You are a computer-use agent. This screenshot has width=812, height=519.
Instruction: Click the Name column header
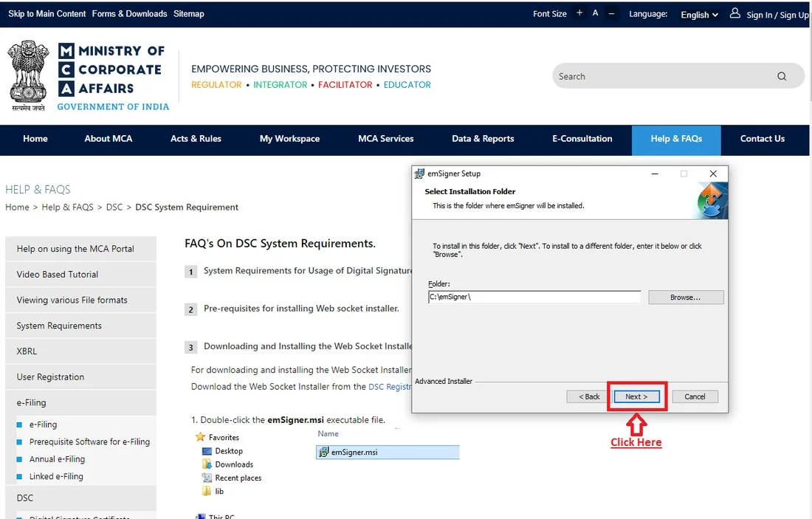328,433
